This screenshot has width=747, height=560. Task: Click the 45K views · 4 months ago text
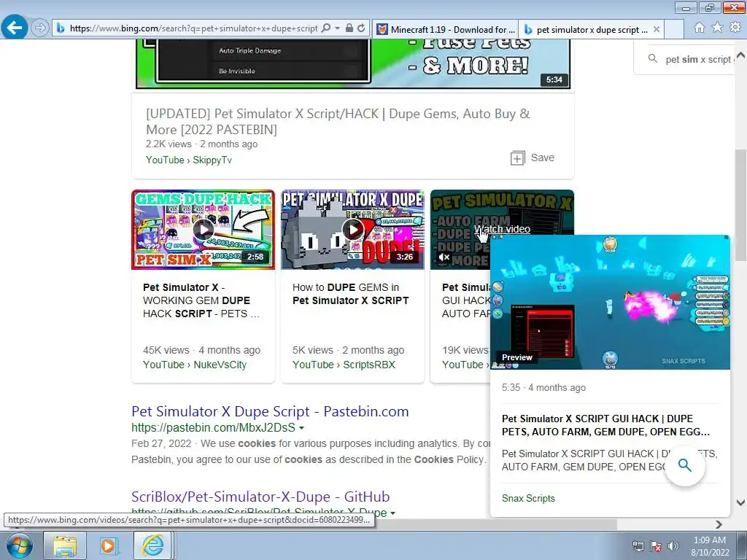pyautogui.click(x=201, y=350)
